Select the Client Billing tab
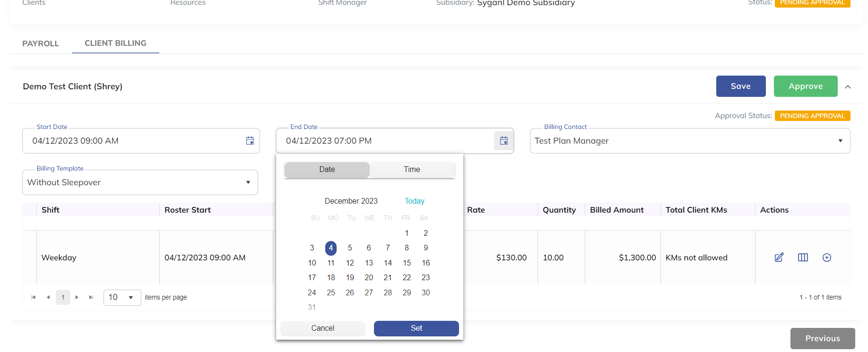868x352 pixels. [x=115, y=43]
